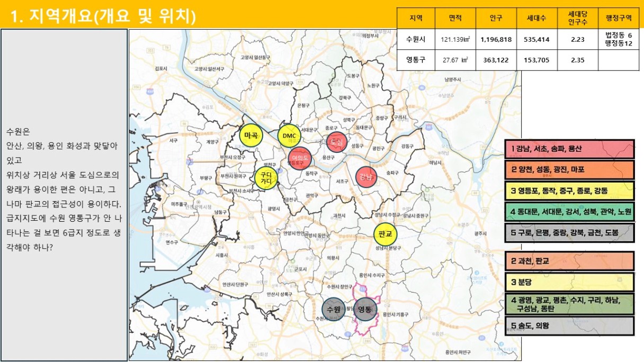Click the yellow DMC circle marker
The width and height of the screenshot is (644, 362).
click(289, 136)
